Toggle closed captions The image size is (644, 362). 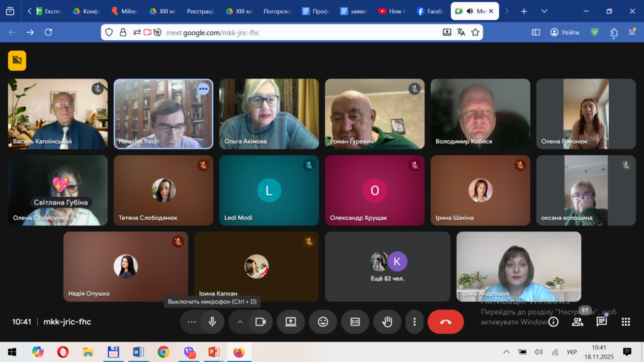(355, 322)
